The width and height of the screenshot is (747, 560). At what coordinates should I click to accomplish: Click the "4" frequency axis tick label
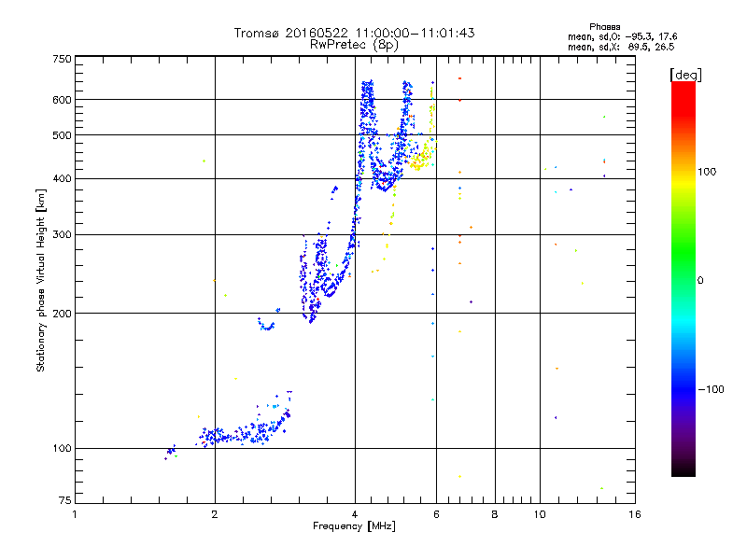coord(355,514)
